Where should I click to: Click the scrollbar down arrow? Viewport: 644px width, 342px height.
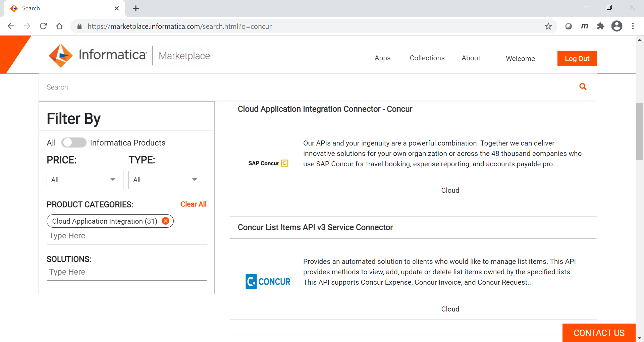(x=640, y=338)
